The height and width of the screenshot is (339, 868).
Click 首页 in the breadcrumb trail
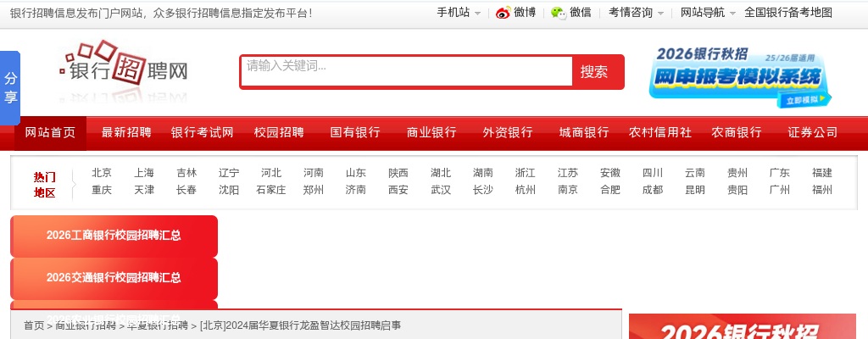[34, 325]
